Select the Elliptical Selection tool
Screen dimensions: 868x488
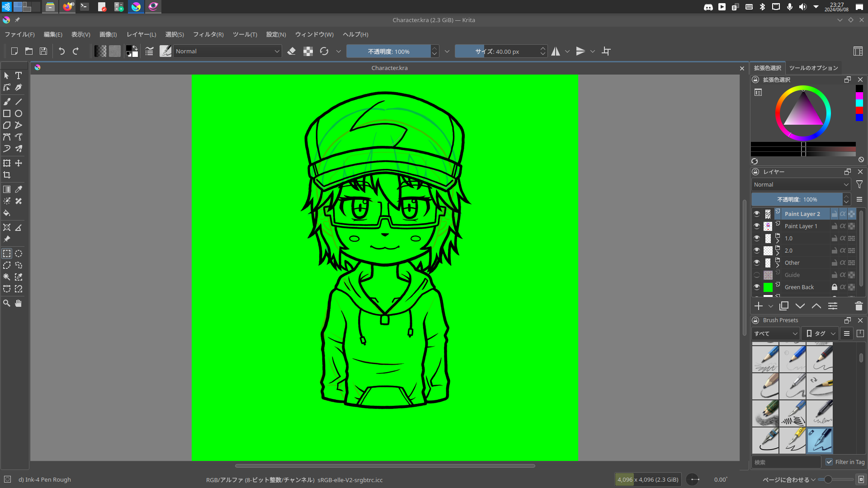(x=19, y=253)
